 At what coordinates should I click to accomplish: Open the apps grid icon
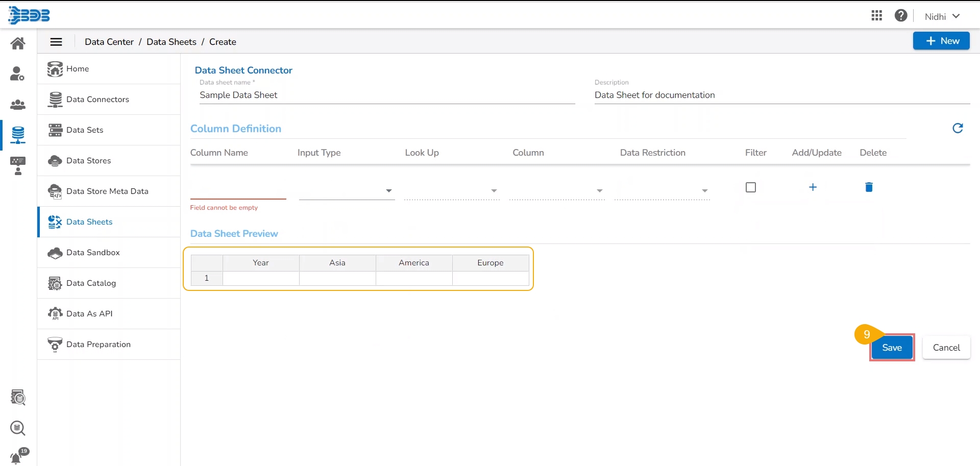pos(876,16)
